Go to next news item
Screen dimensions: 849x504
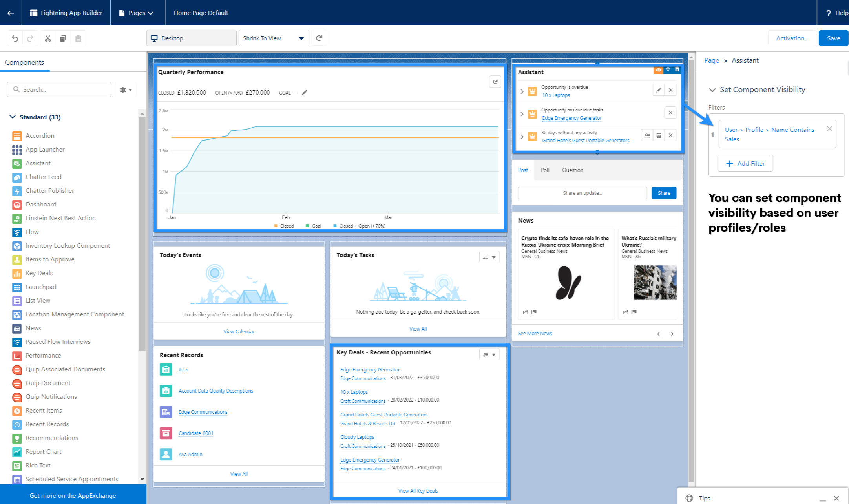click(672, 334)
